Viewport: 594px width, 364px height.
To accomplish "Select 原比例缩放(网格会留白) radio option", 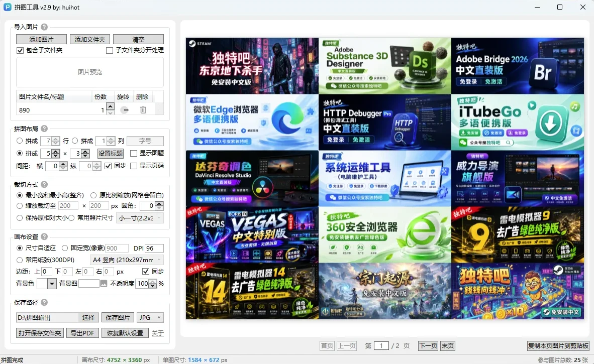I will 93,195.
